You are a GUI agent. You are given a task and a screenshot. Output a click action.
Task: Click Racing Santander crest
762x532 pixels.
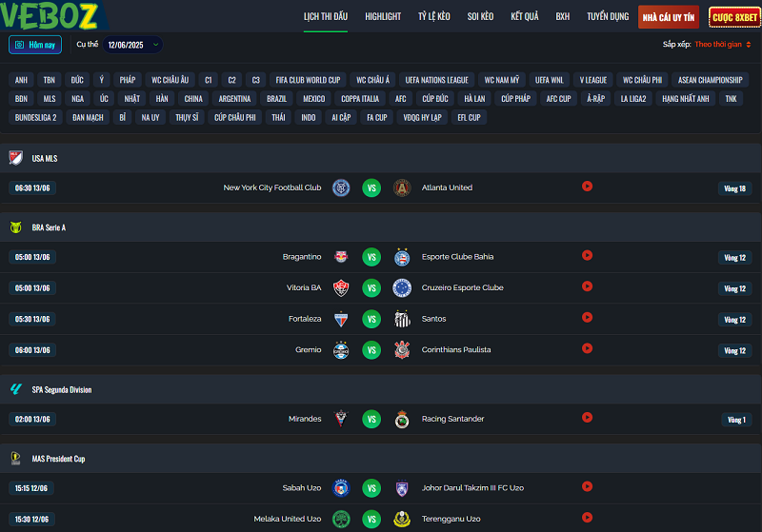pyautogui.click(x=402, y=419)
